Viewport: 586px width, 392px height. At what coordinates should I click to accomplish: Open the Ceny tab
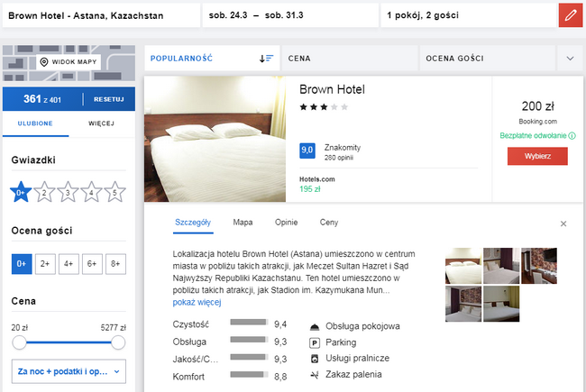329,222
